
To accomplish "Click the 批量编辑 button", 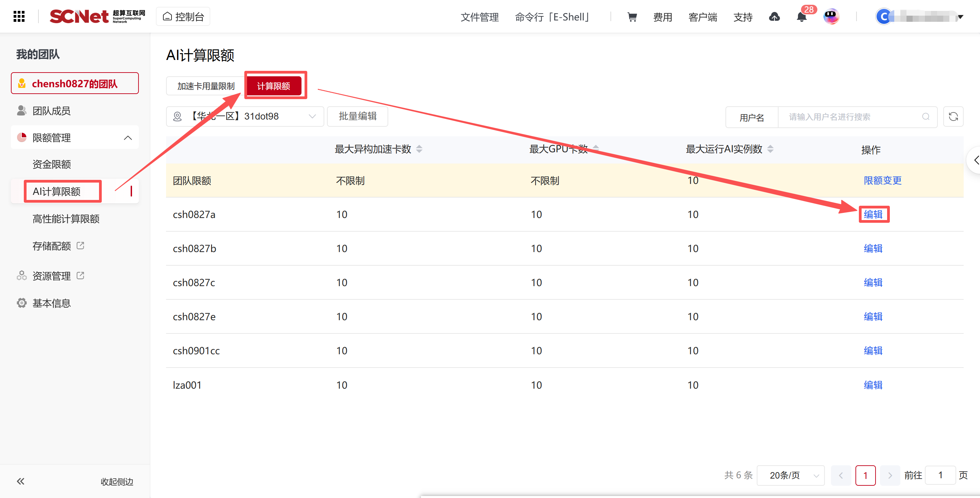I will (357, 116).
